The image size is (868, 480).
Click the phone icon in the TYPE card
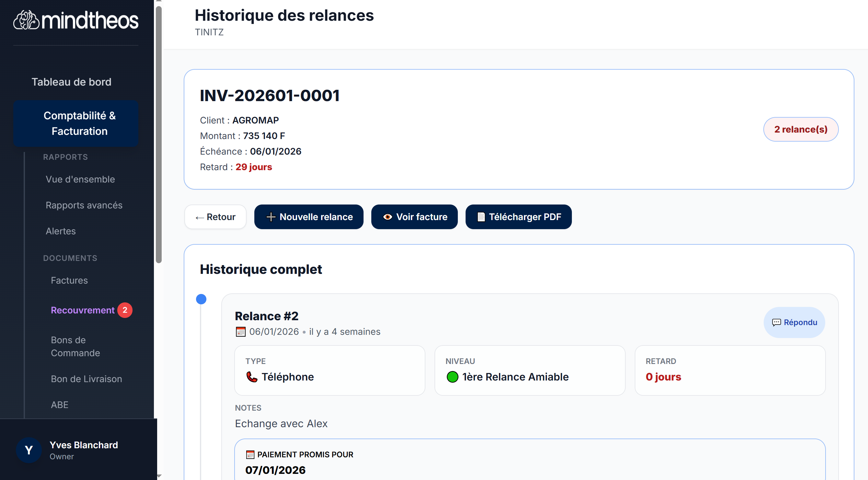coord(251,377)
